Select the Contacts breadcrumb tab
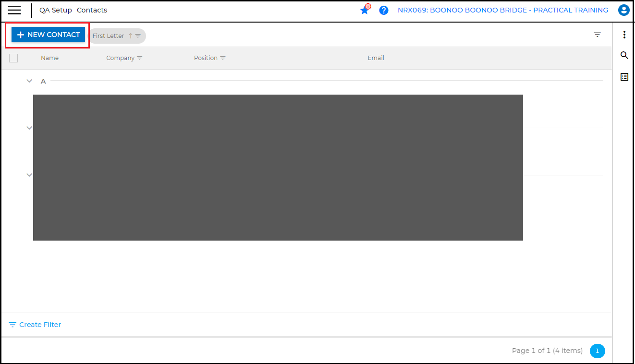Screen dimensions: 635x364 tap(92, 10)
